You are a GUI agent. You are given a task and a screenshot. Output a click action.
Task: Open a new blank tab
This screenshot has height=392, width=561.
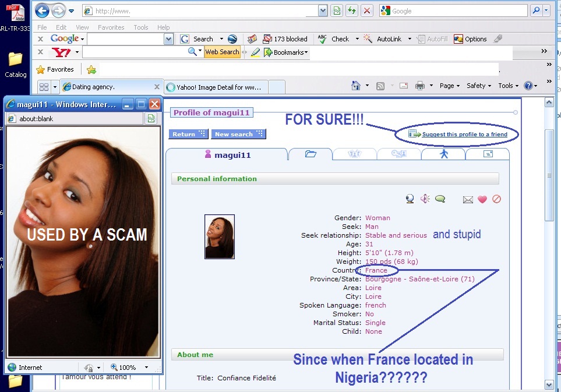pos(277,87)
